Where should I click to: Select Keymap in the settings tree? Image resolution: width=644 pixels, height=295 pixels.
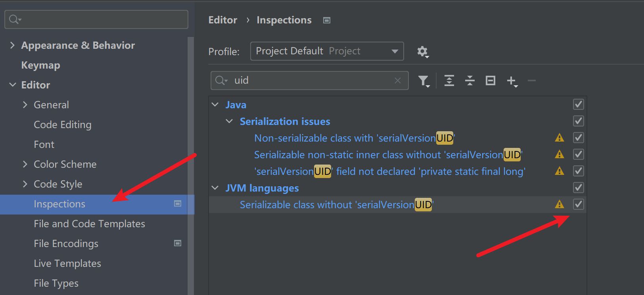40,65
